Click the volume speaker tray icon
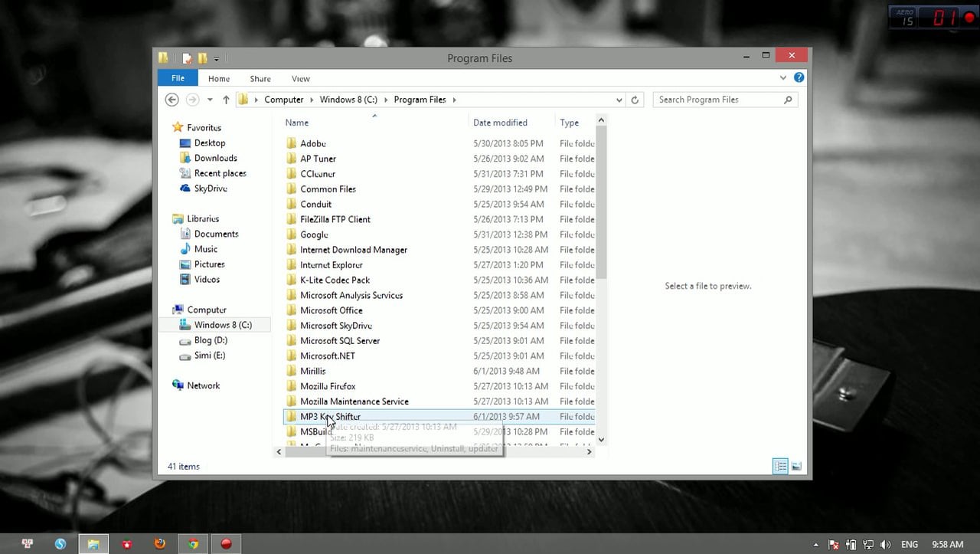Screen dimensions: 980x554 pos(885,545)
